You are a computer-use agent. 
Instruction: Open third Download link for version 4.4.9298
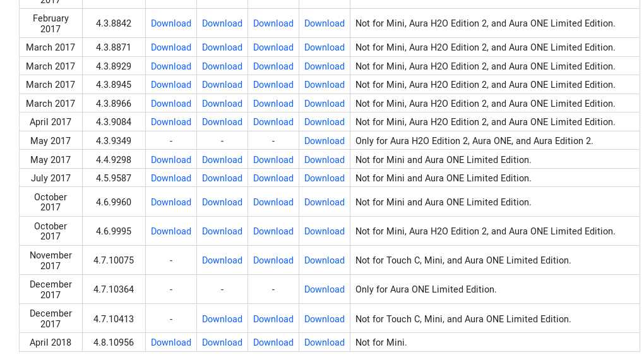273,160
